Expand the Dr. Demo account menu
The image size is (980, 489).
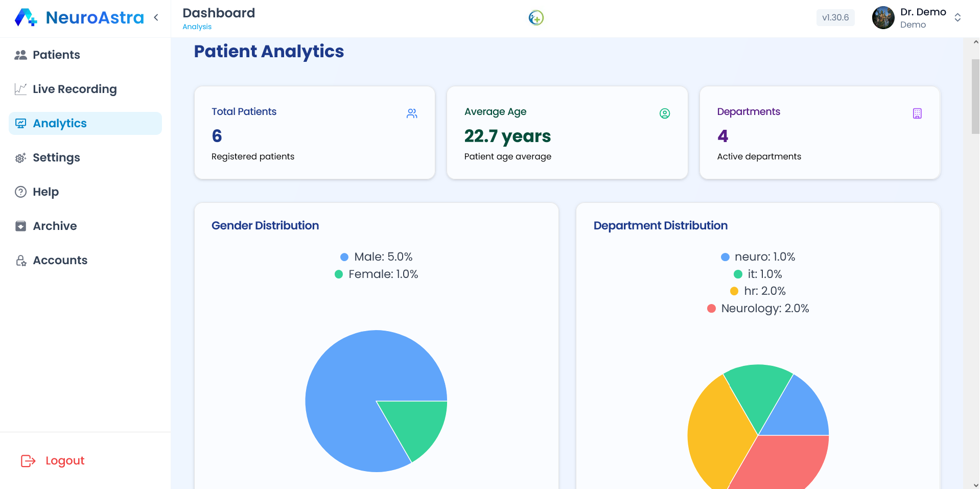pyautogui.click(x=958, y=18)
